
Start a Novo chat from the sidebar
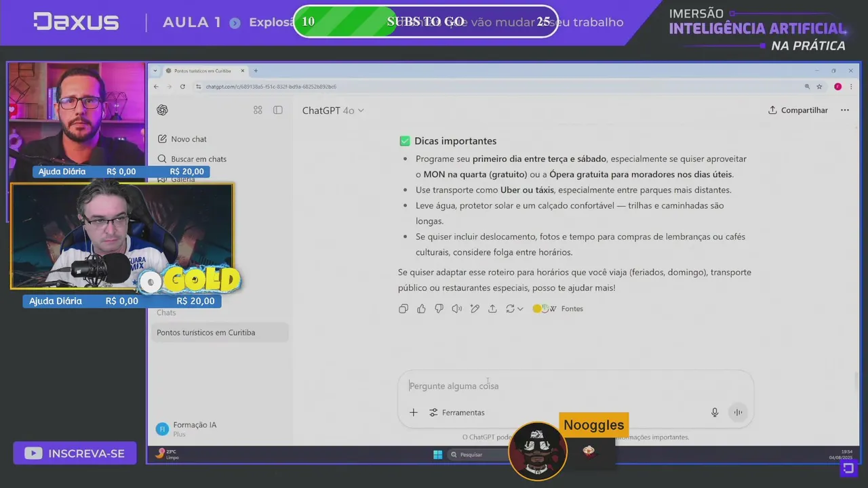click(x=182, y=139)
